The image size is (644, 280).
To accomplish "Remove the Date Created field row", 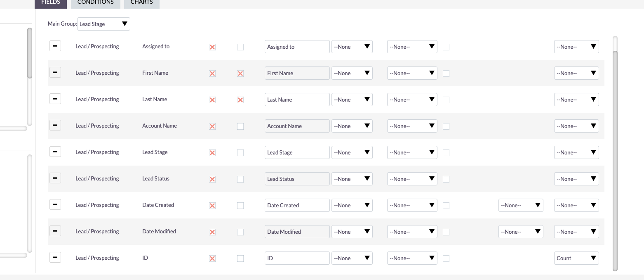I will [x=55, y=204].
